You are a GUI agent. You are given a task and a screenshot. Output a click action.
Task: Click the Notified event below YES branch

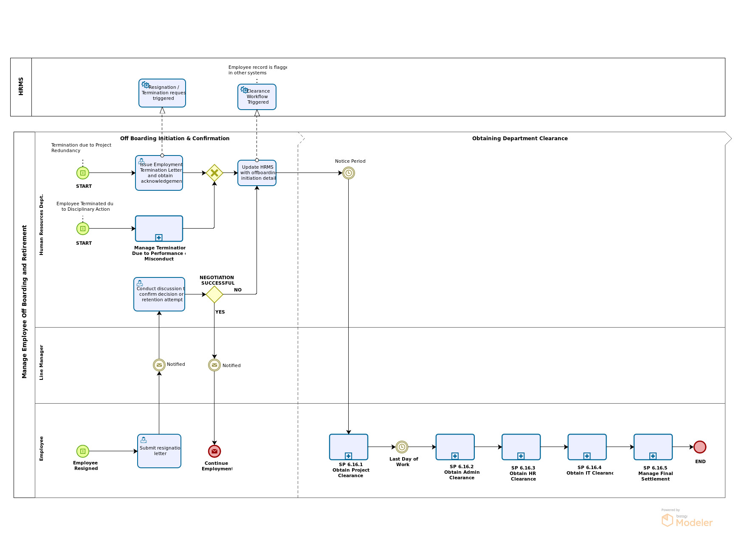pos(214,365)
